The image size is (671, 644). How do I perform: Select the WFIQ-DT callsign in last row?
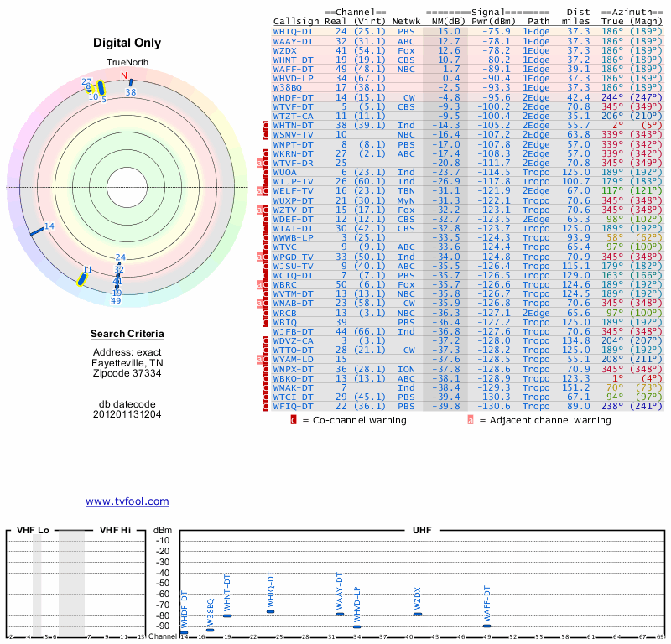pyautogui.click(x=294, y=406)
